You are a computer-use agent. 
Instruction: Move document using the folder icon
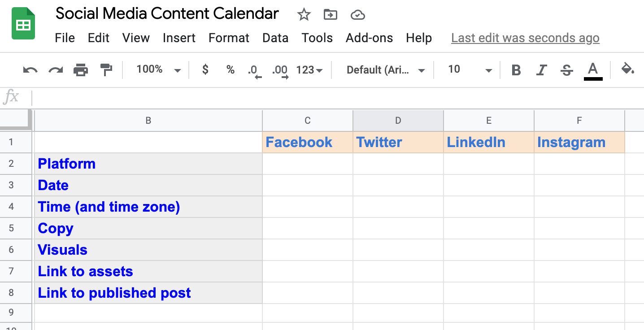pyautogui.click(x=331, y=15)
